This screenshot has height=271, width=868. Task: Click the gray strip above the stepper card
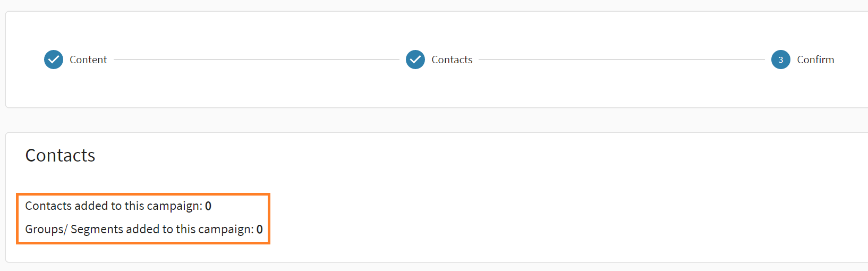(425, 5)
